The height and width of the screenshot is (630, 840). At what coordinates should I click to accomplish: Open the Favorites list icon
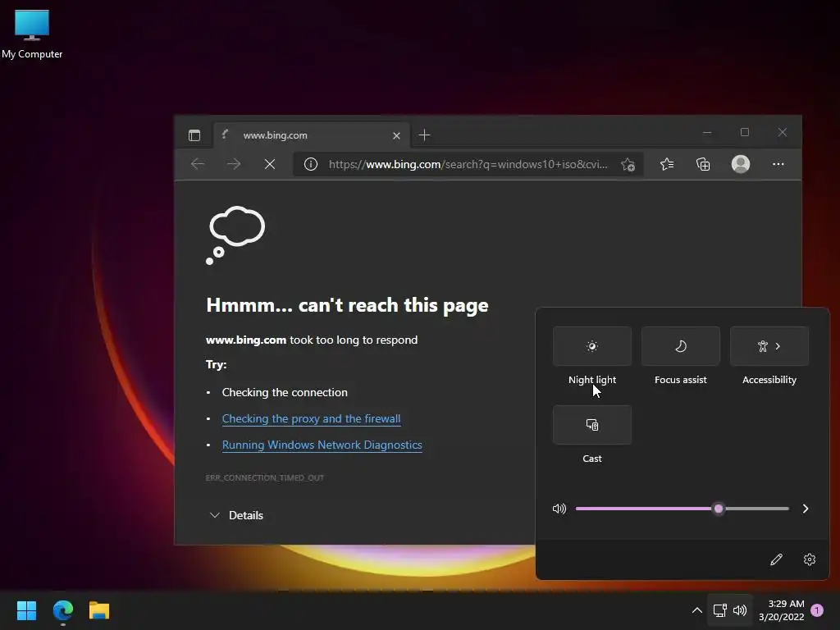point(667,164)
